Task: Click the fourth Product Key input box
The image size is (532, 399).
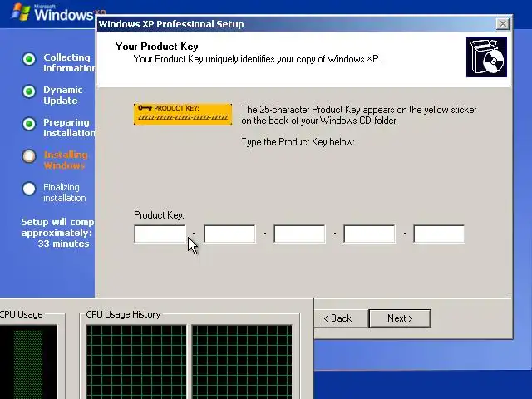Action: pyautogui.click(x=369, y=234)
